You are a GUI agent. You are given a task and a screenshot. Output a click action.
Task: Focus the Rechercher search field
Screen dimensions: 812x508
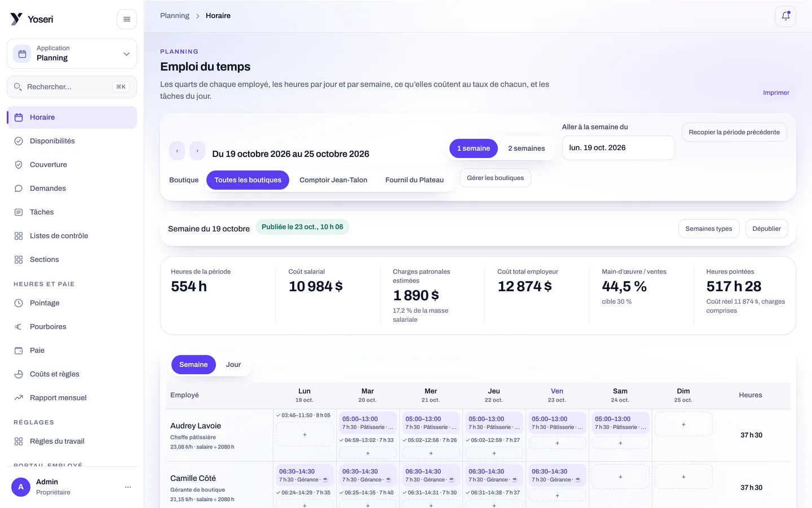pyautogui.click(x=72, y=87)
